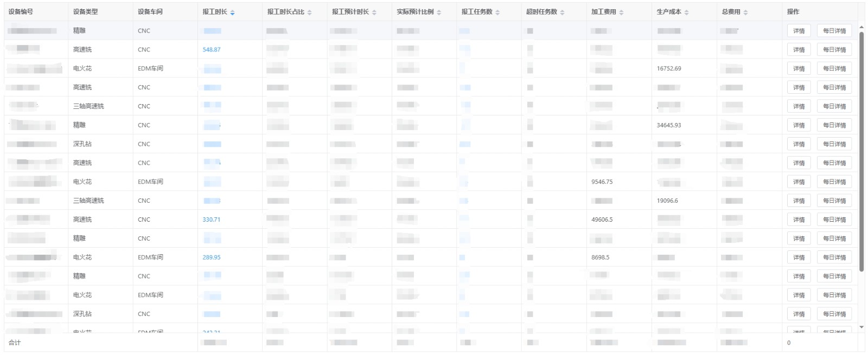This screenshot has height=355, width=868.
Task: Click sort icon beside 生产成本
Action: (686, 12)
